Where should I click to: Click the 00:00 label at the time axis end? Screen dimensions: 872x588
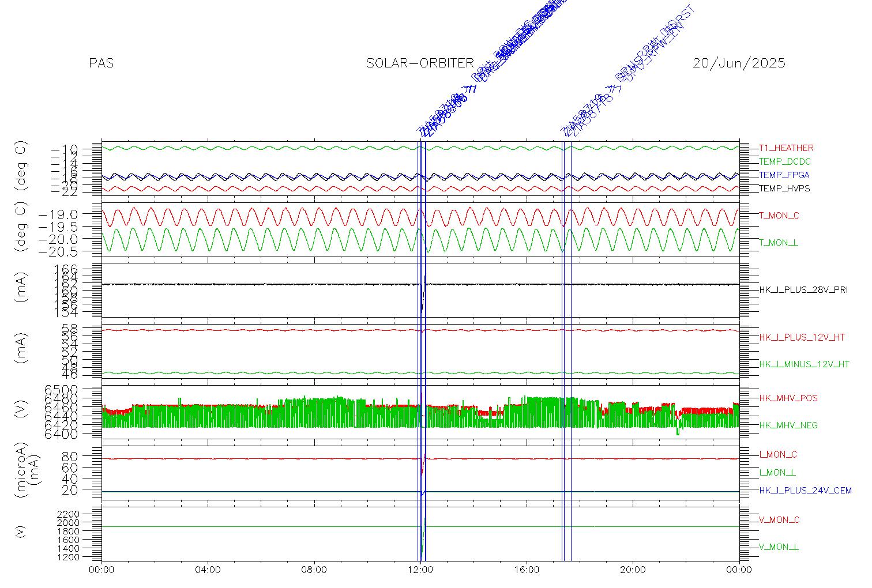(739, 570)
